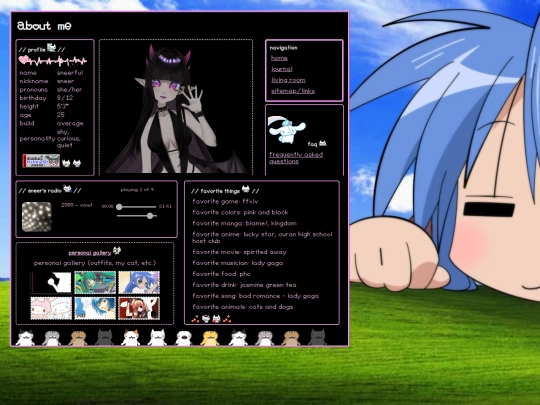
Task: Click the tiny cat icon beside faq
Action: 323,143
